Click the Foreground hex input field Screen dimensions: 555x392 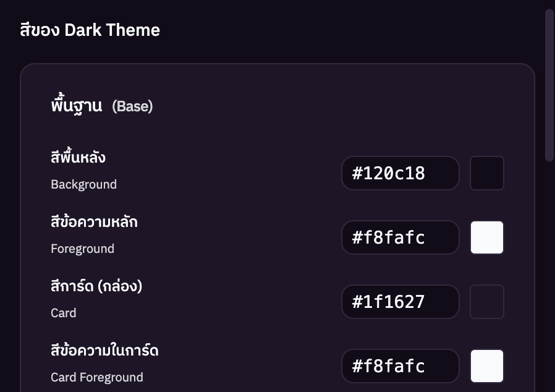400,237
